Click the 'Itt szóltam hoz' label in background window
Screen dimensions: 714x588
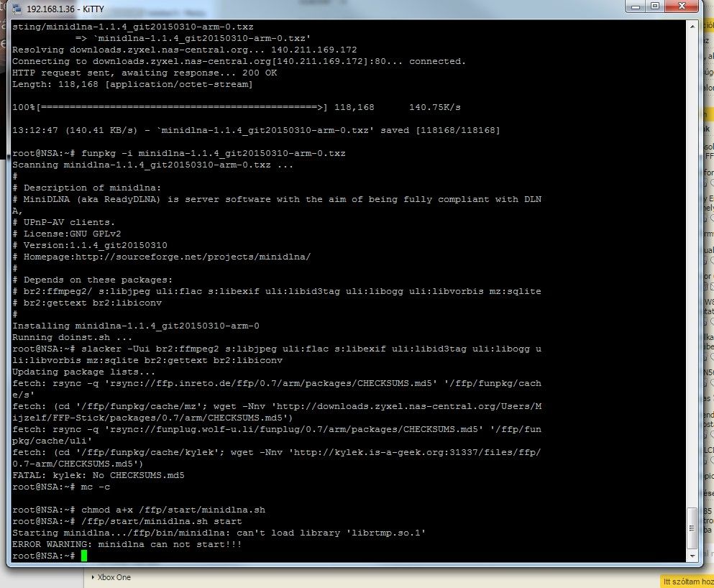(x=687, y=582)
